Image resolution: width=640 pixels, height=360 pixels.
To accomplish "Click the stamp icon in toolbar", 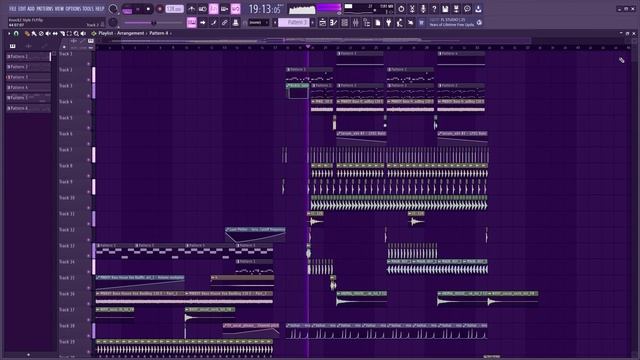I will pos(236,22).
